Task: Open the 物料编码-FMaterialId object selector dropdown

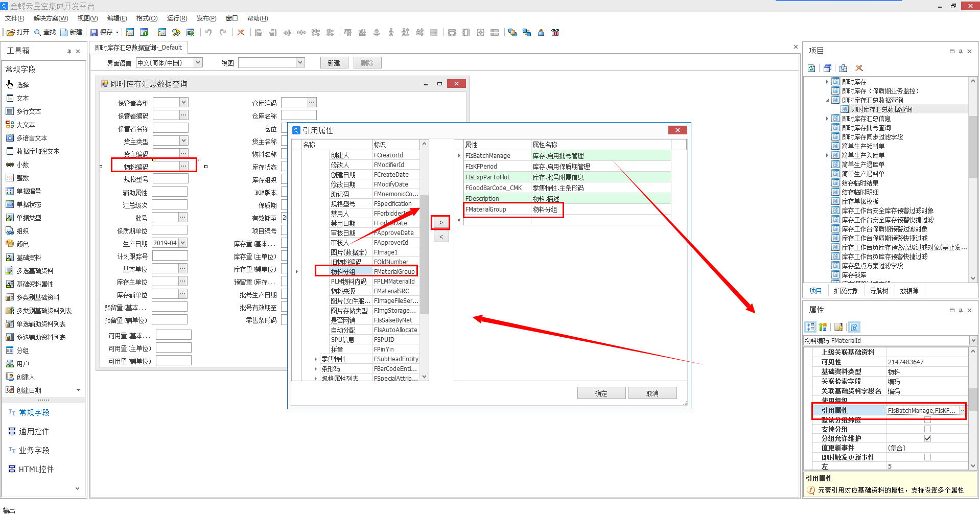Action: click(973, 340)
